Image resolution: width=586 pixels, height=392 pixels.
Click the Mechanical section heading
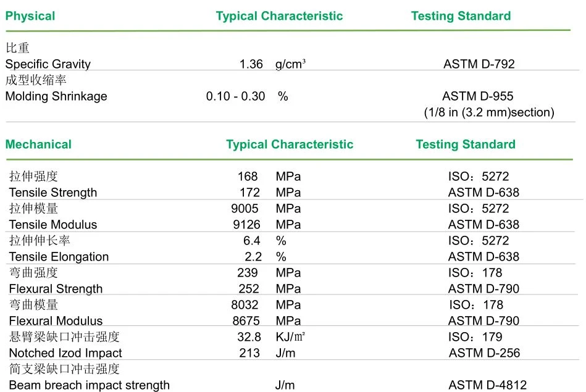pyautogui.click(x=38, y=144)
